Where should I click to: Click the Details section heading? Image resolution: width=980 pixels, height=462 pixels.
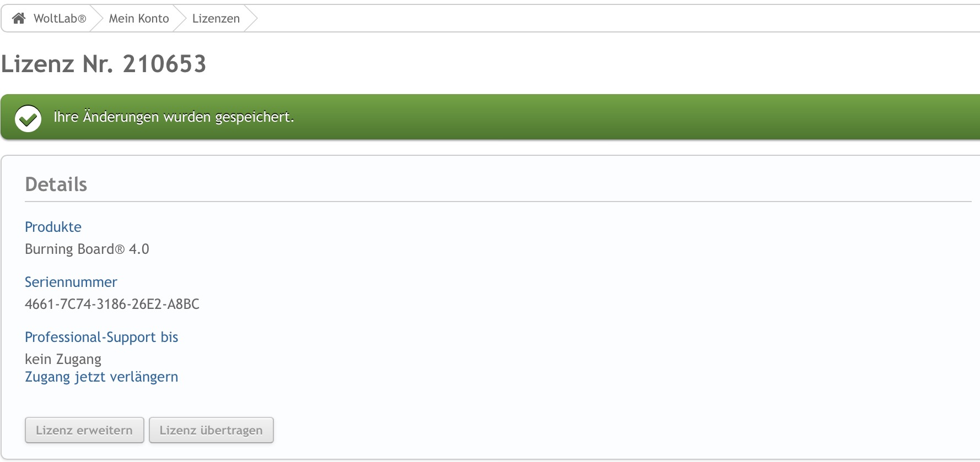click(x=56, y=184)
